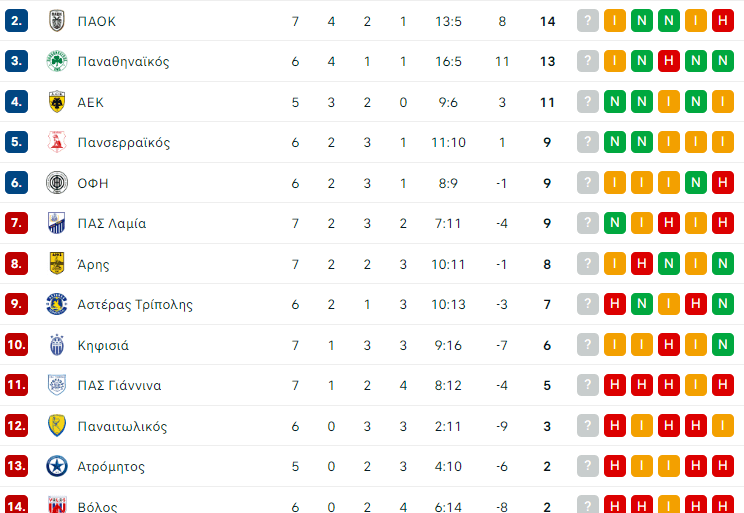
Task: Click the Παναθηναϊκός green clover logo
Action: coord(56,61)
